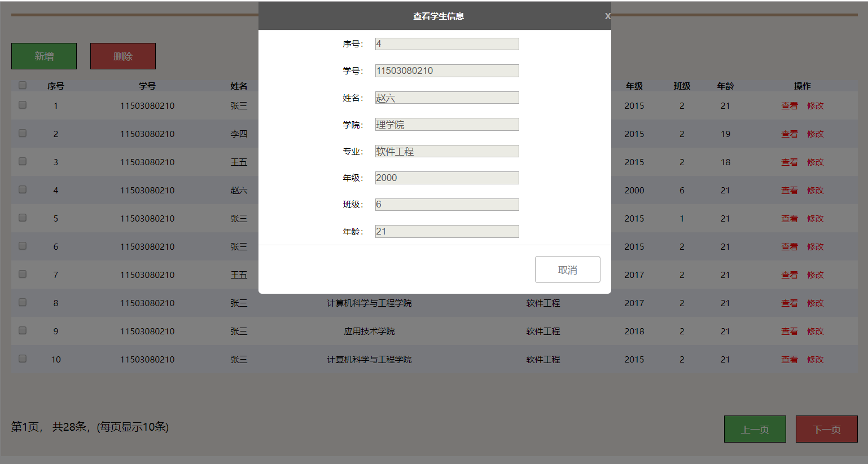Open 查看 link for row 8
This screenshot has height=464, width=868.
(790, 303)
